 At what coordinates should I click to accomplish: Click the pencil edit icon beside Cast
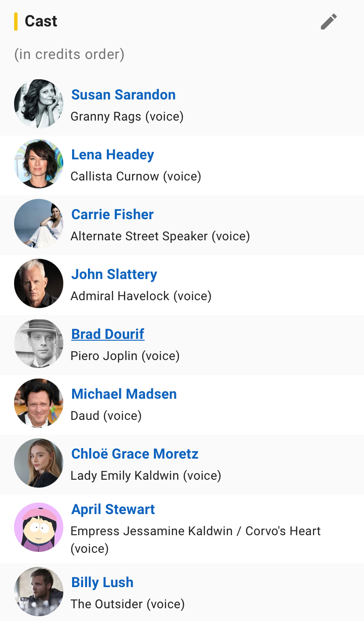[x=329, y=22]
